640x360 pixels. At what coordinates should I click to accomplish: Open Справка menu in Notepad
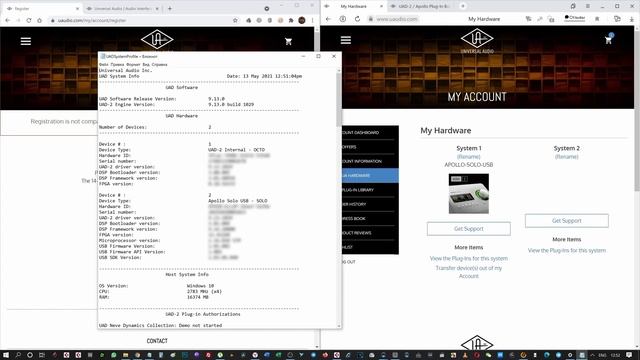pyautogui.click(x=159, y=64)
